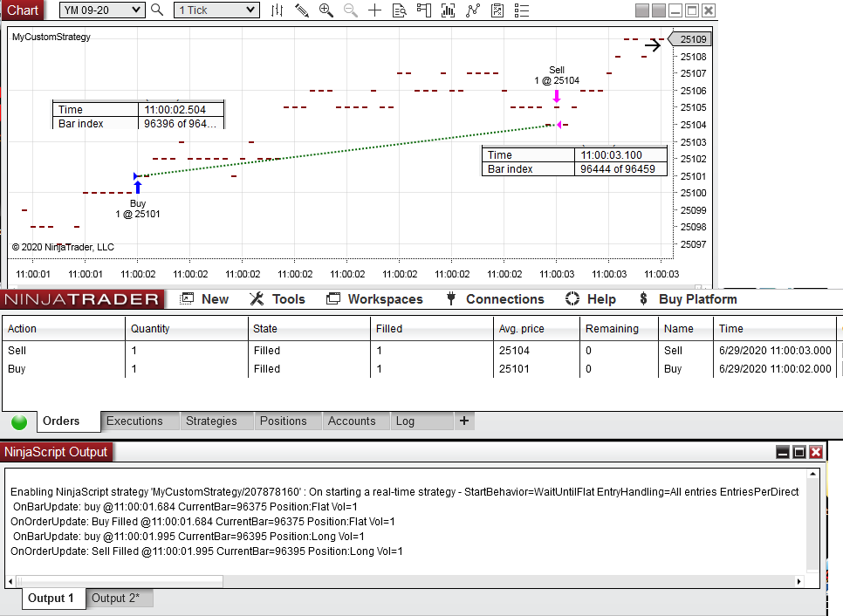Open the 1 Tick interval dropdown
The height and width of the screenshot is (616, 843).
pos(216,10)
